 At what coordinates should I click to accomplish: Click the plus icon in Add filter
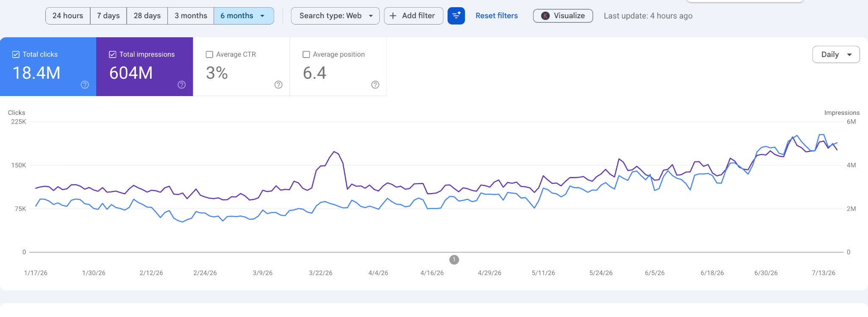[393, 16]
